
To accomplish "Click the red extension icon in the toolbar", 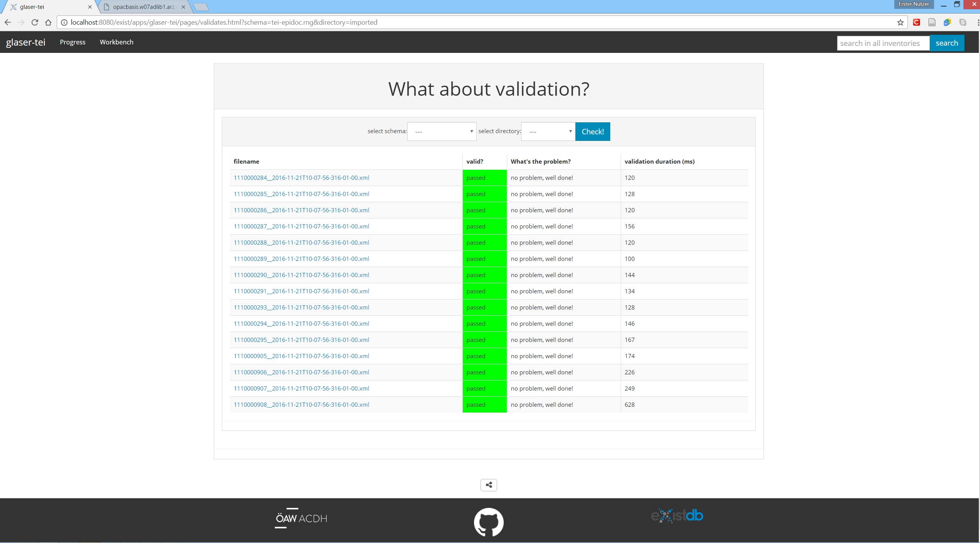I will (916, 22).
